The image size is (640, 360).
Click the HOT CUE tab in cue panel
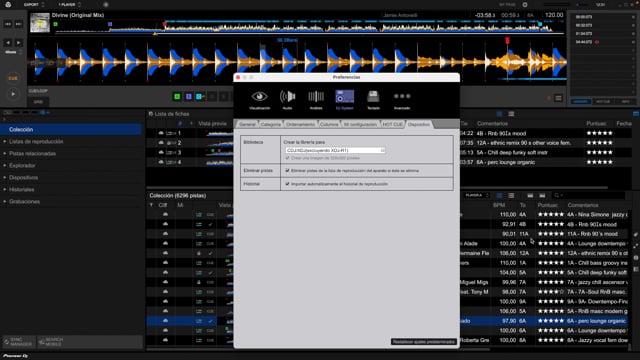[x=603, y=102]
